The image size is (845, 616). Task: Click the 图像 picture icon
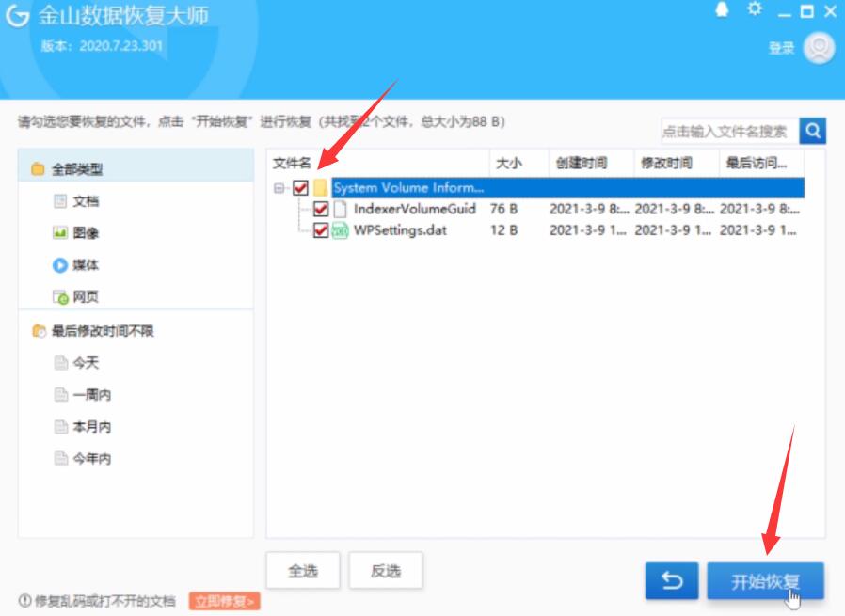click(x=60, y=233)
